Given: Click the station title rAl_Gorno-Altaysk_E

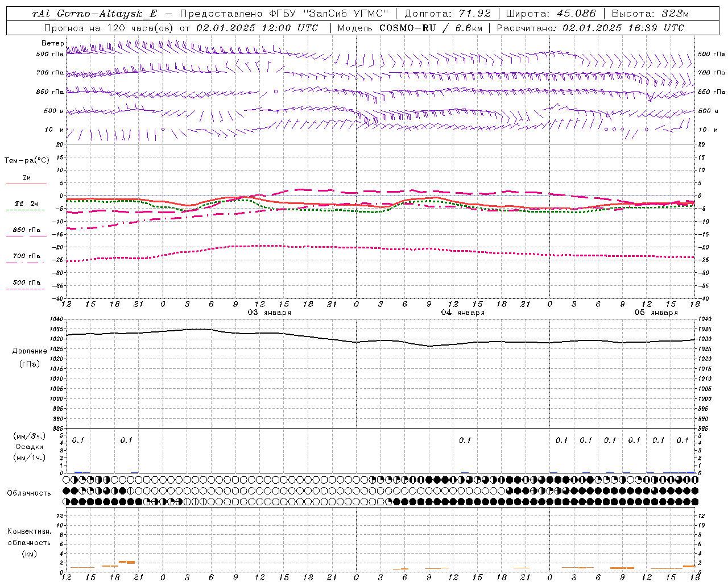Looking at the screenshot, I should (95, 14).
